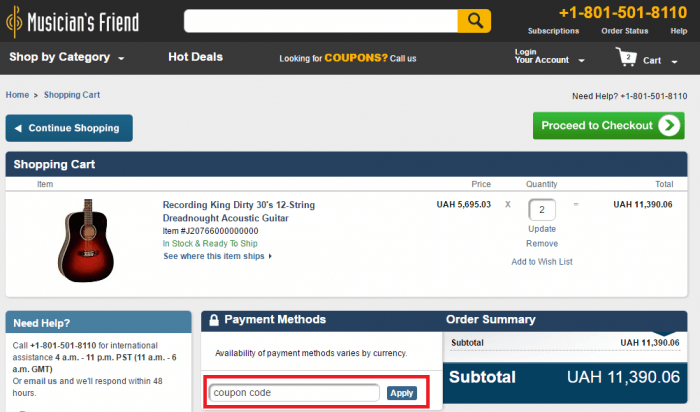Apply the coupon code
This screenshot has width=700, height=412.
pos(401,393)
